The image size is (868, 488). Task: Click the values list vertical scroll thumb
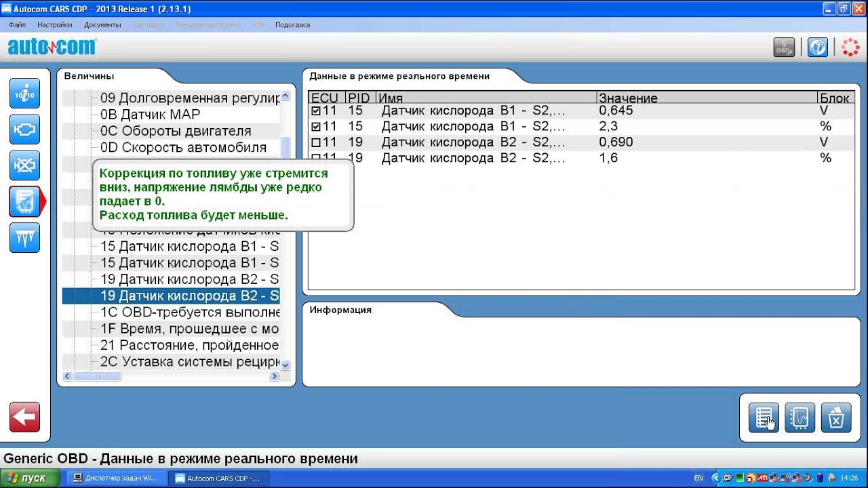[285, 147]
